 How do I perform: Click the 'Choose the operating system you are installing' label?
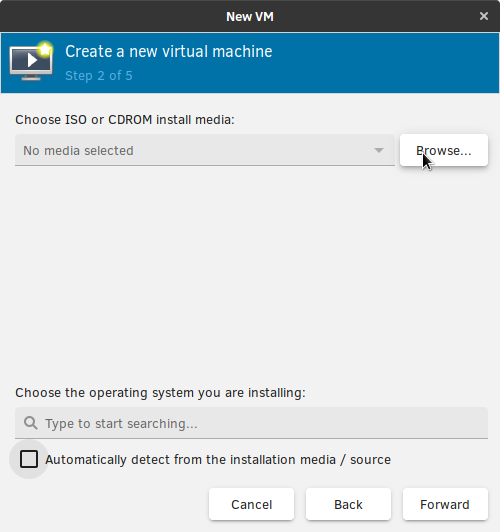pos(160,393)
